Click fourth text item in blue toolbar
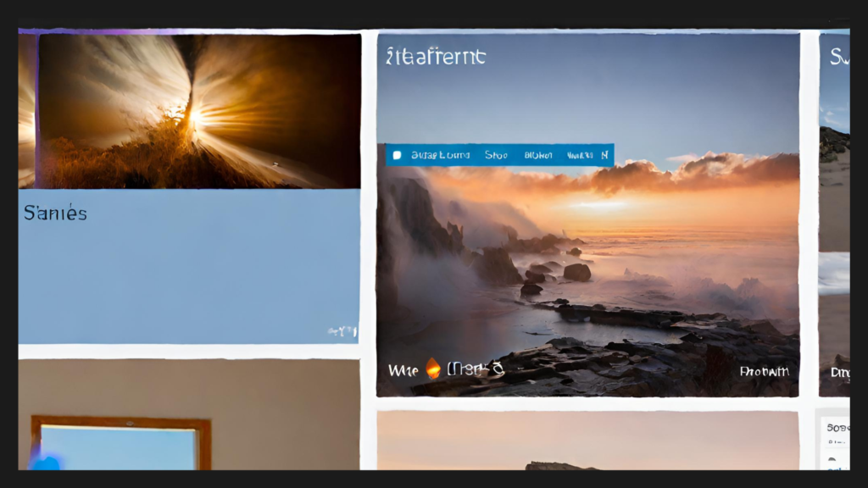 point(580,155)
